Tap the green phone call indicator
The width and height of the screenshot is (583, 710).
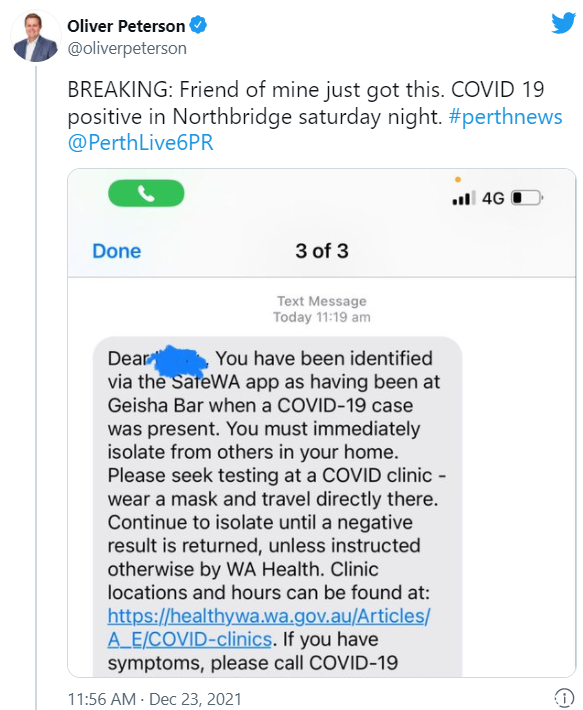(x=146, y=193)
